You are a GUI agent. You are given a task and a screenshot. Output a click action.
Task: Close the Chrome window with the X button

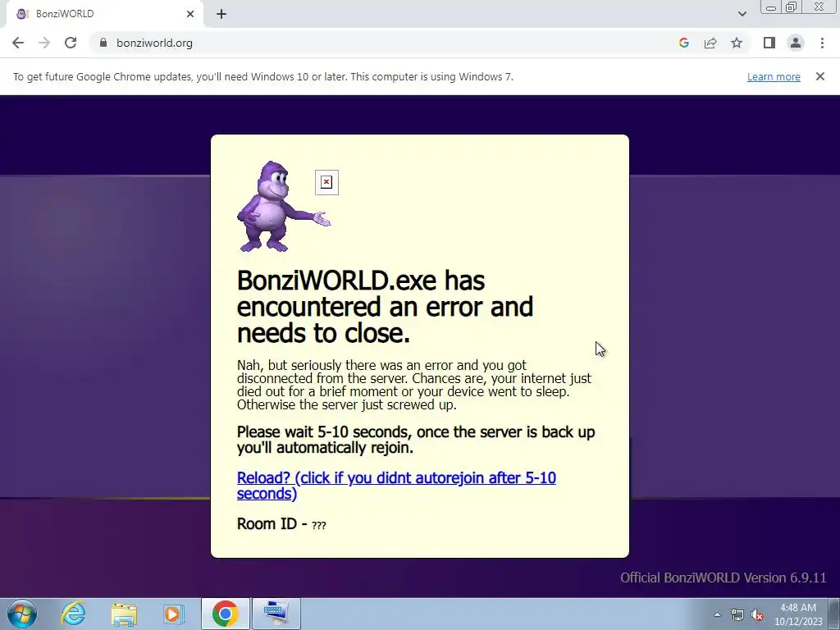819,7
